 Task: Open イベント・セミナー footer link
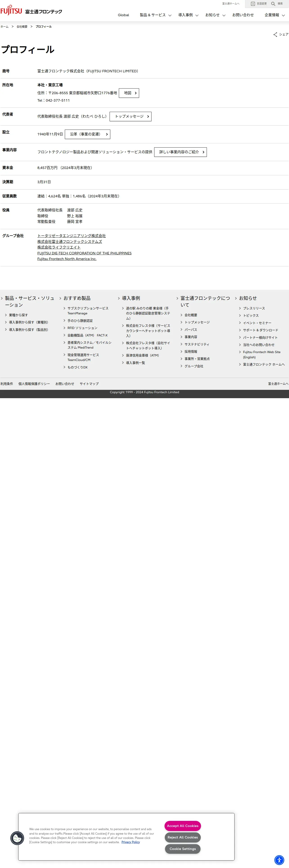click(x=257, y=323)
